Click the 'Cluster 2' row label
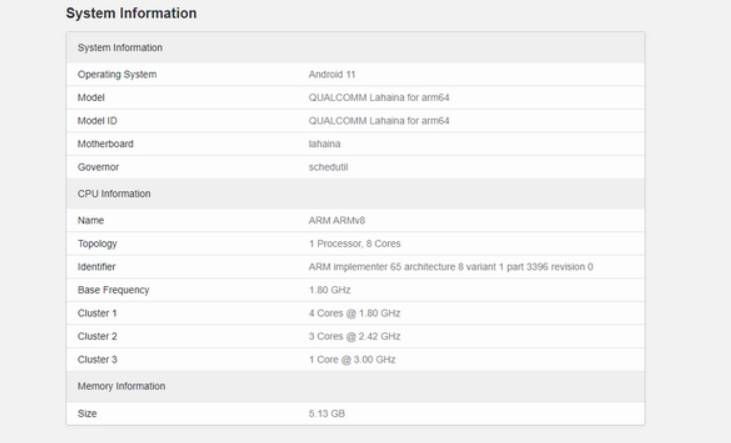This screenshot has width=731, height=443. pyautogui.click(x=97, y=337)
